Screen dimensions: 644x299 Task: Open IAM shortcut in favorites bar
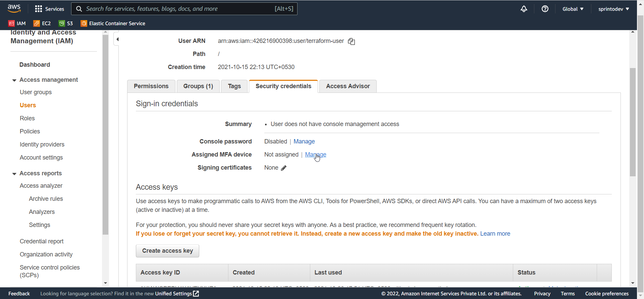(17, 23)
